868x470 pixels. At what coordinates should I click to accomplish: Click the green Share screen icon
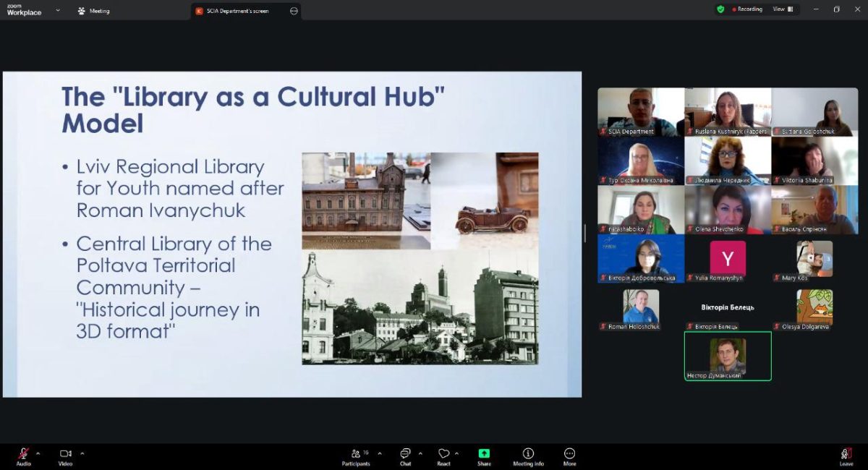click(x=484, y=454)
